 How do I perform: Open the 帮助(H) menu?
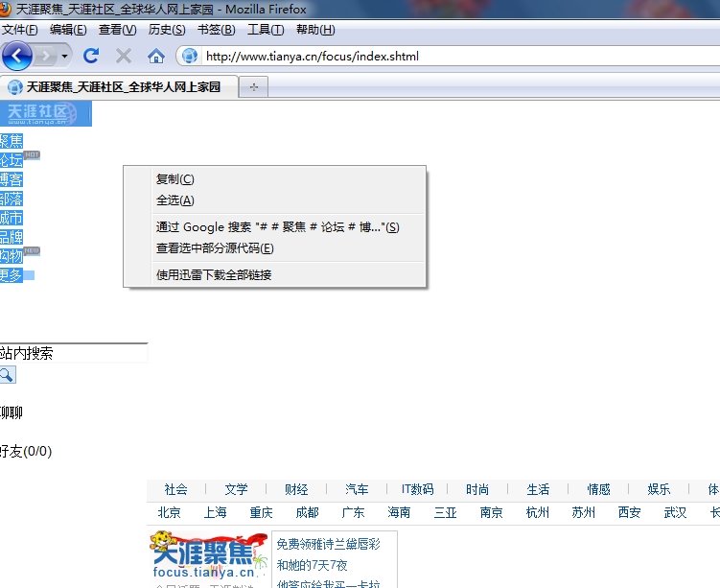point(315,30)
